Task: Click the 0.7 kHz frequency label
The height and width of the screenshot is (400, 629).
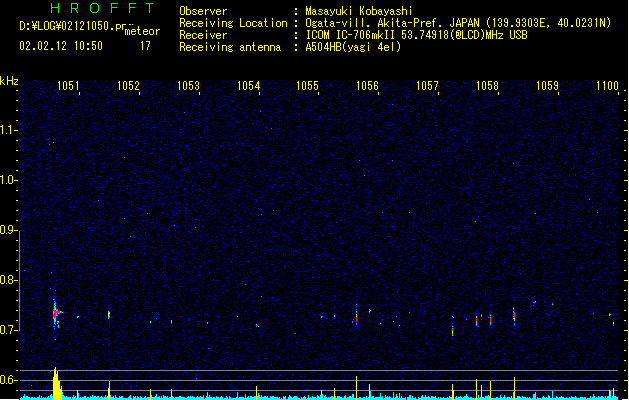Action: 8,330
